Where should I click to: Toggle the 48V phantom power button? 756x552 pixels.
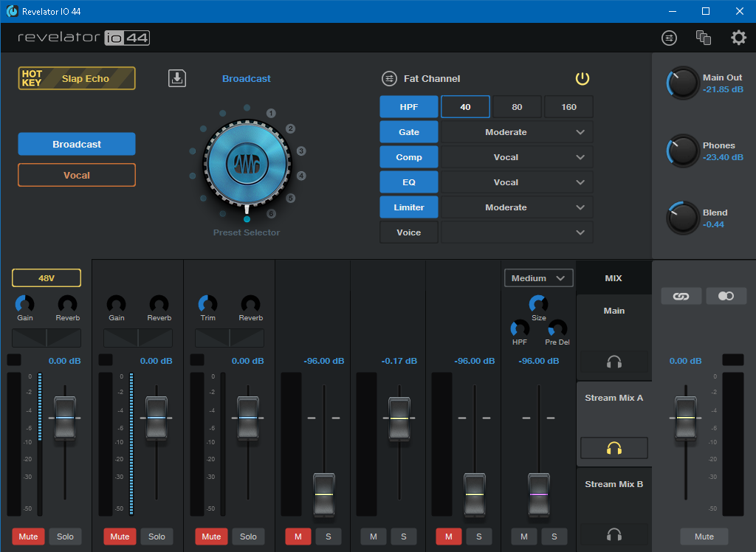pyautogui.click(x=47, y=278)
